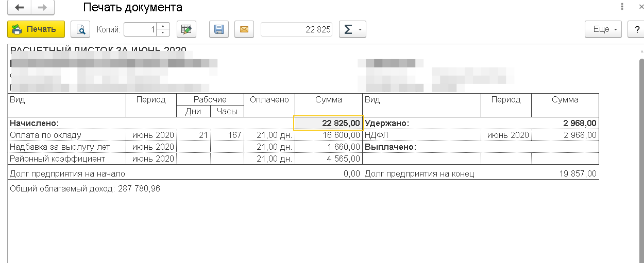This screenshot has height=263, width=644.
Task: Click the Копий copies input field
Action: [140, 29]
